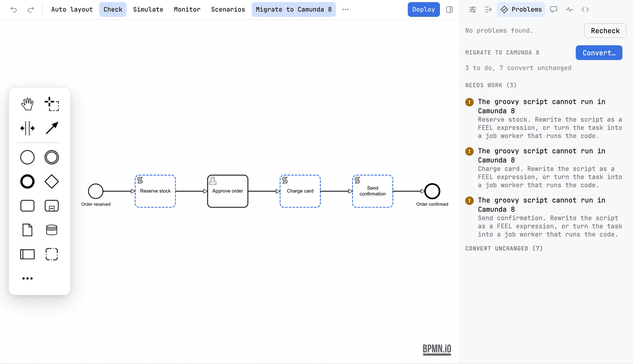Run Auto layout on the diagram
Screen dimensions: 633x364
click(72, 9)
